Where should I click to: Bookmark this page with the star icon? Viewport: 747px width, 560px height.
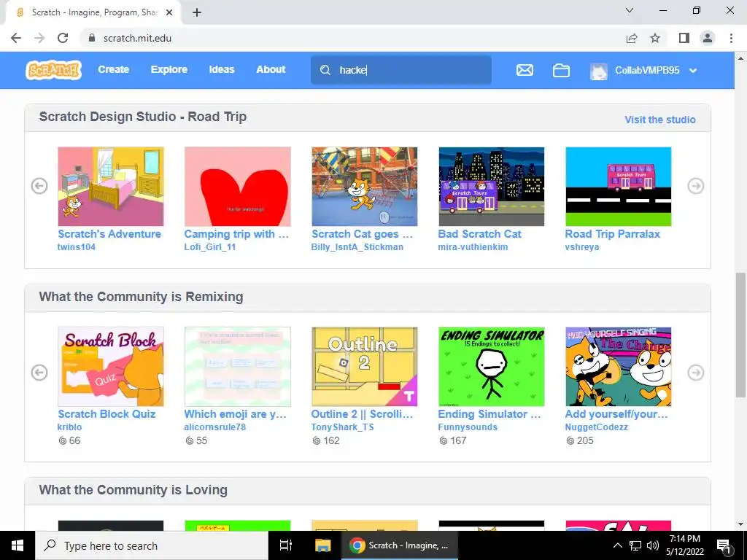[655, 38]
